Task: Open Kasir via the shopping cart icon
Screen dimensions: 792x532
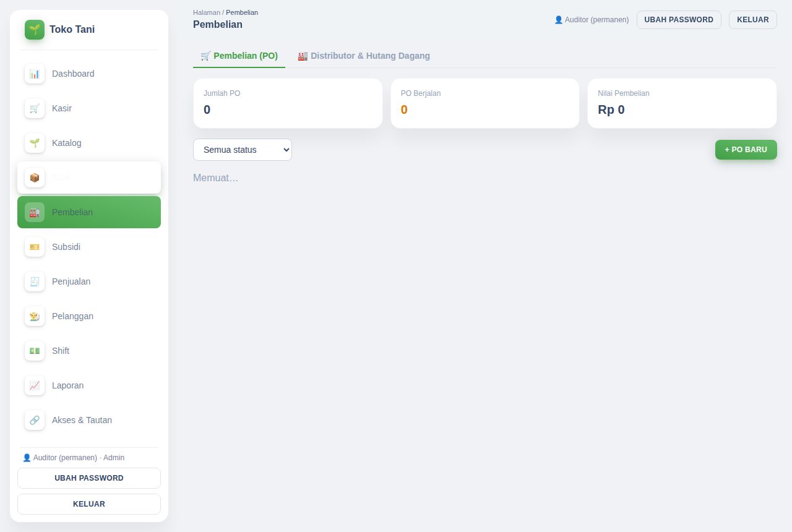Action: (35, 108)
